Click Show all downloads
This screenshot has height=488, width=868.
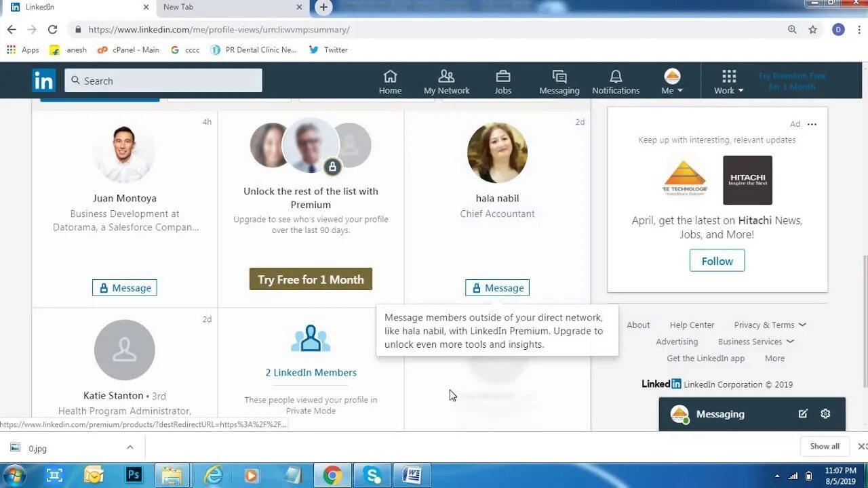(825, 447)
